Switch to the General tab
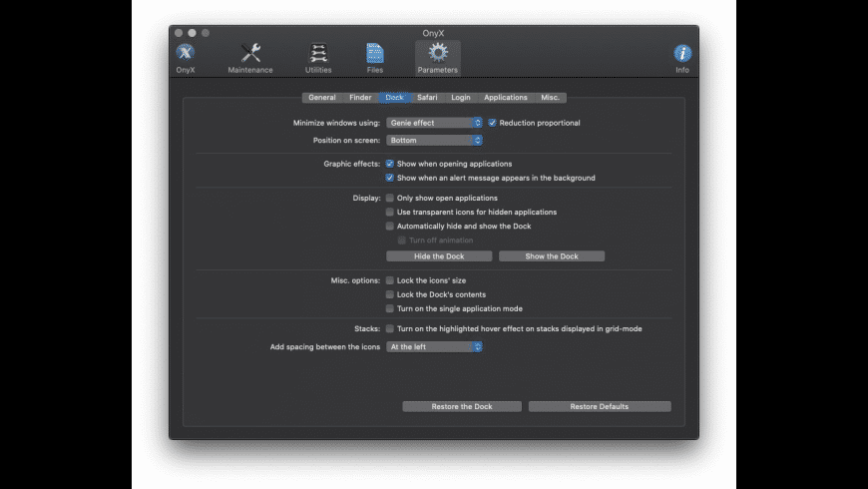This screenshot has height=489, width=868. point(322,98)
